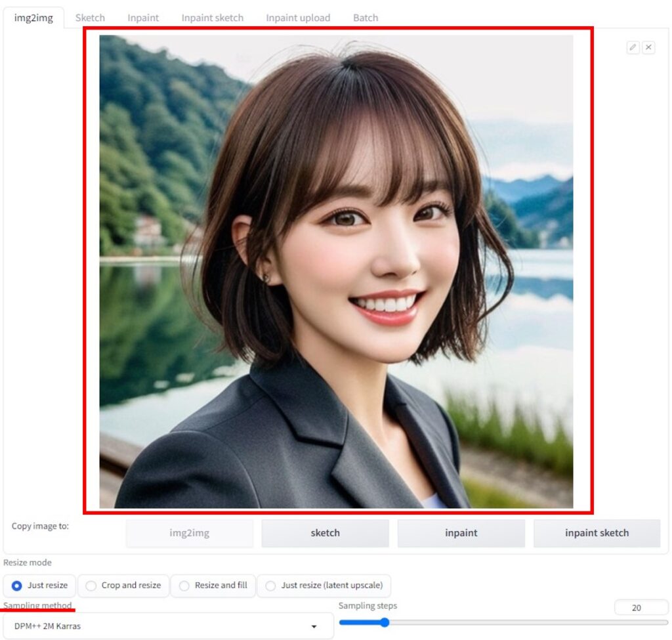Select the Just resize radio option

[x=39, y=586]
